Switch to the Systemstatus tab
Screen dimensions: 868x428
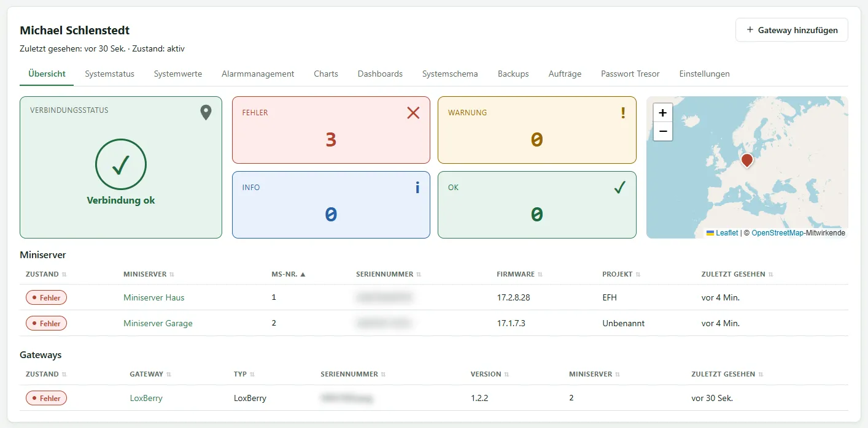tap(110, 74)
